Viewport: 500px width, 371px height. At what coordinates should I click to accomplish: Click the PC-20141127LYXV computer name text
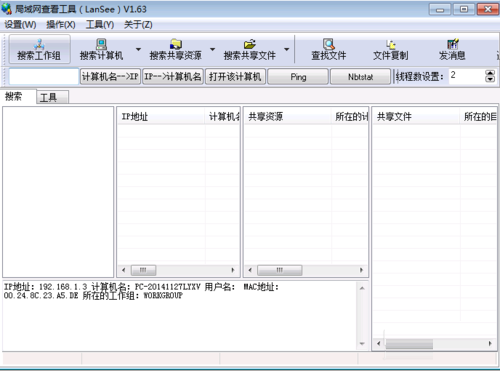[x=168, y=287]
